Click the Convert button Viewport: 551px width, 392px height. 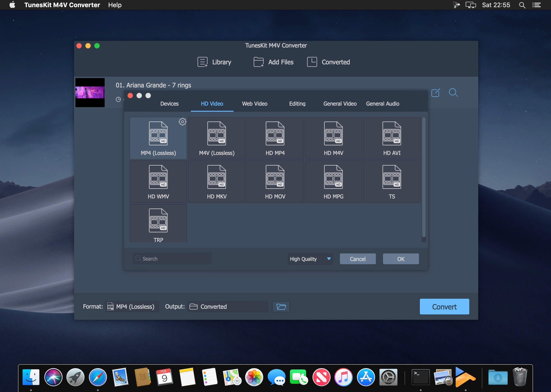[x=444, y=307]
